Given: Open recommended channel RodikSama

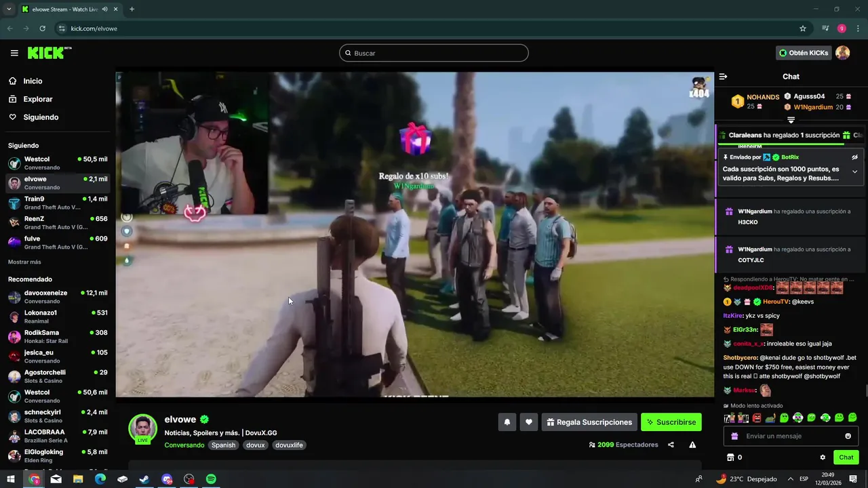Looking at the screenshot, I should tap(58, 337).
